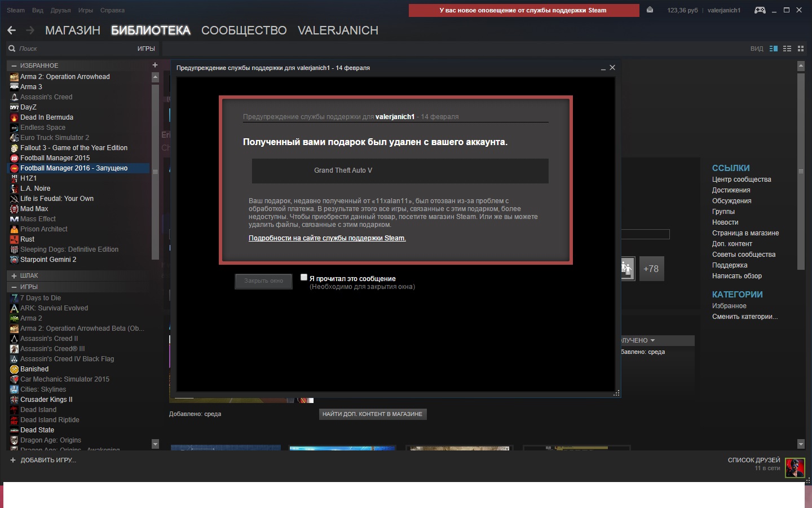
Task: Open Написать обзор link
Action: click(x=737, y=276)
